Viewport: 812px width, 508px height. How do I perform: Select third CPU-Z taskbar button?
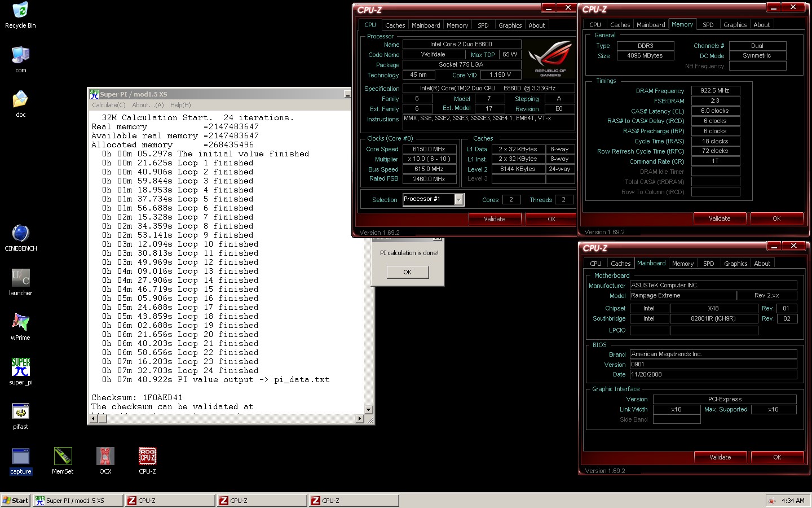(354, 501)
